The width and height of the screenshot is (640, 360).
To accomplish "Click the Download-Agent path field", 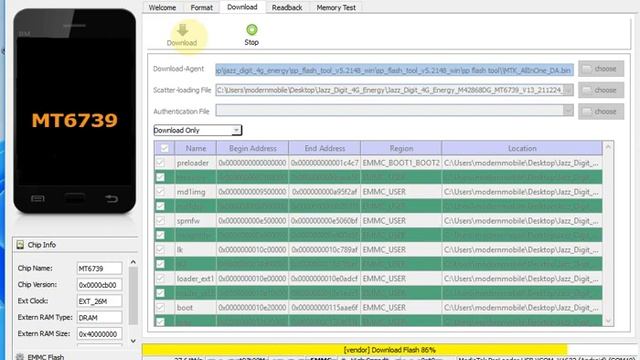I will tap(394, 70).
